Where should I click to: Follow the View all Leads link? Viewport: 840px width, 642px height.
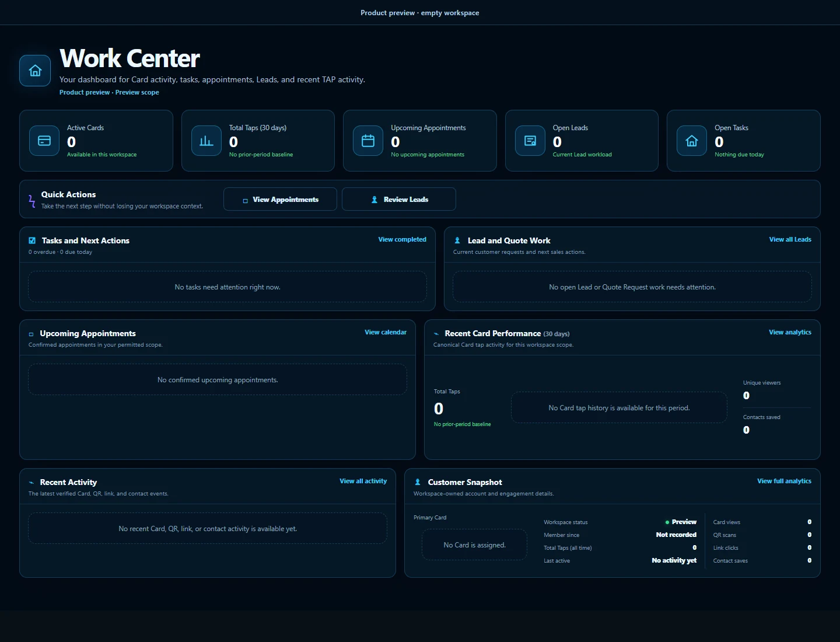coord(790,239)
